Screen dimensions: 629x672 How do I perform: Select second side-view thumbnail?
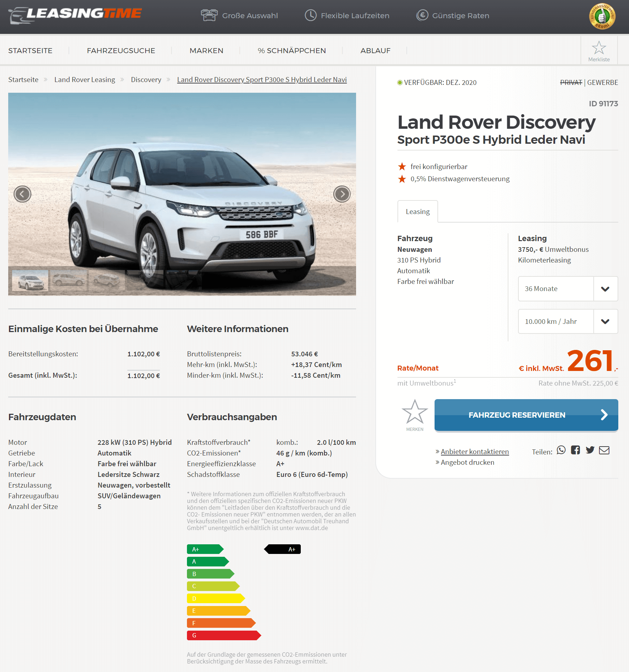69,280
